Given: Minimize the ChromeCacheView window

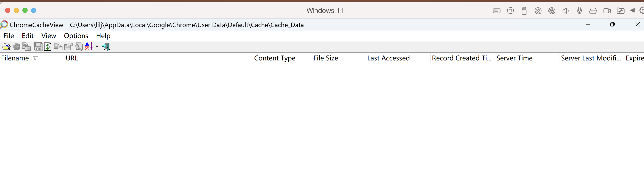Looking at the screenshot, I should pos(588,25).
